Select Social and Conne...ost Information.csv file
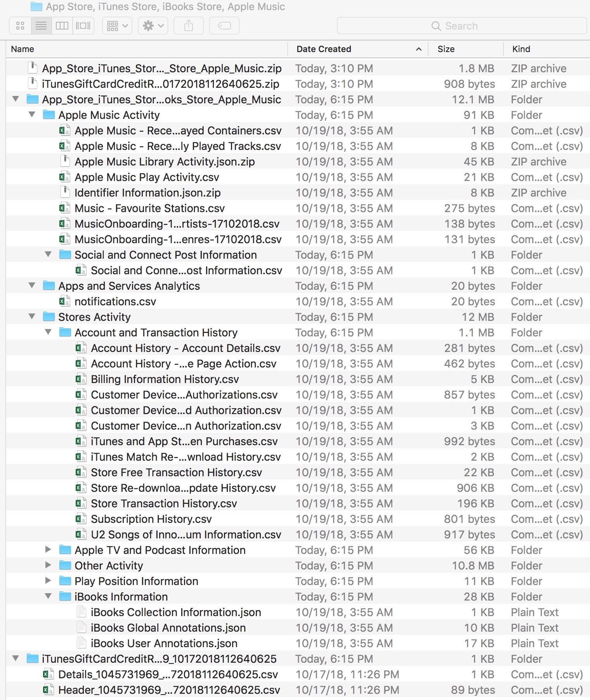590x700 pixels. [186, 270]
